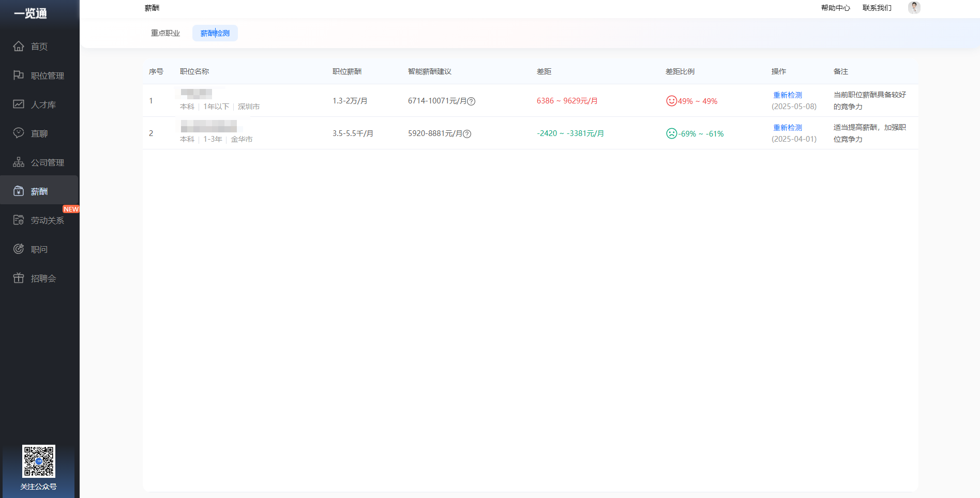
Task: Click the 薪酬 wallet icon
Action: click(x=19, y=191)
